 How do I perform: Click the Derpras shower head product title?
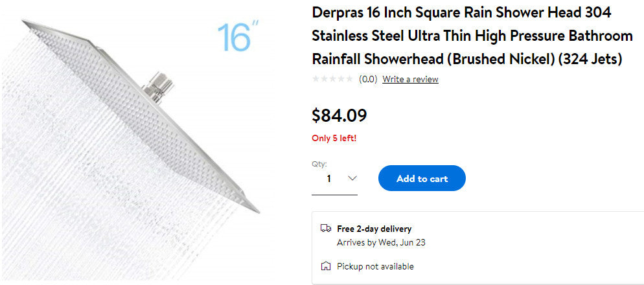[x=467, y=36]
